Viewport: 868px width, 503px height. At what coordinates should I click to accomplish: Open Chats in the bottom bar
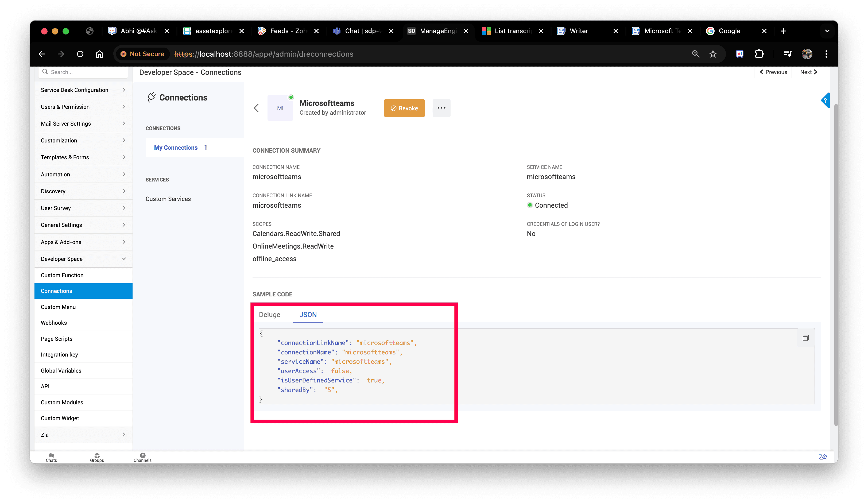51,457
